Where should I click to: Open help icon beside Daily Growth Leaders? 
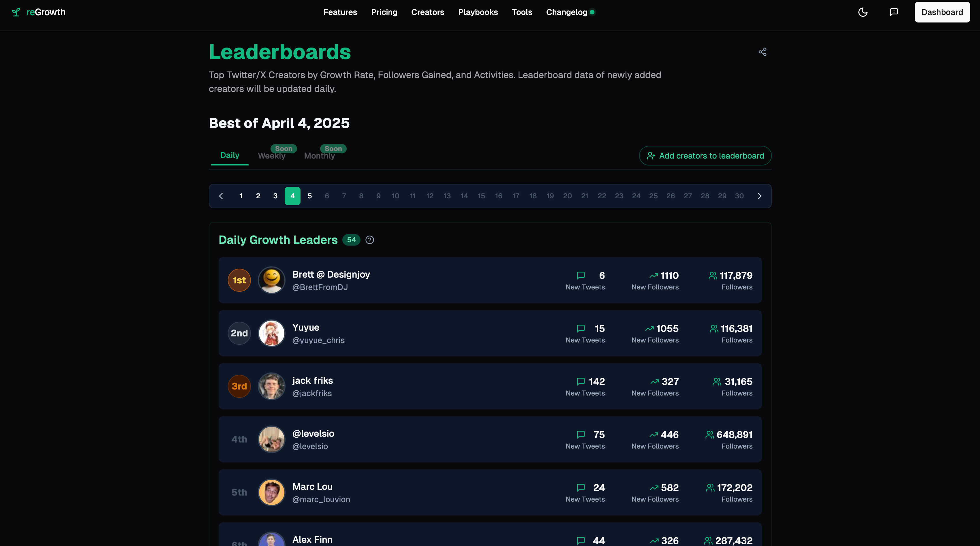[x=369, y=240]
